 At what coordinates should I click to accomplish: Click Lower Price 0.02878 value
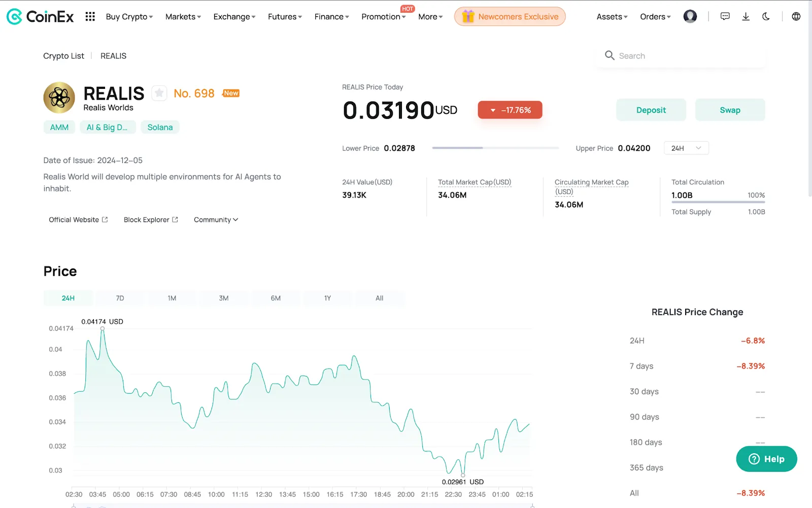pos(399,148)
